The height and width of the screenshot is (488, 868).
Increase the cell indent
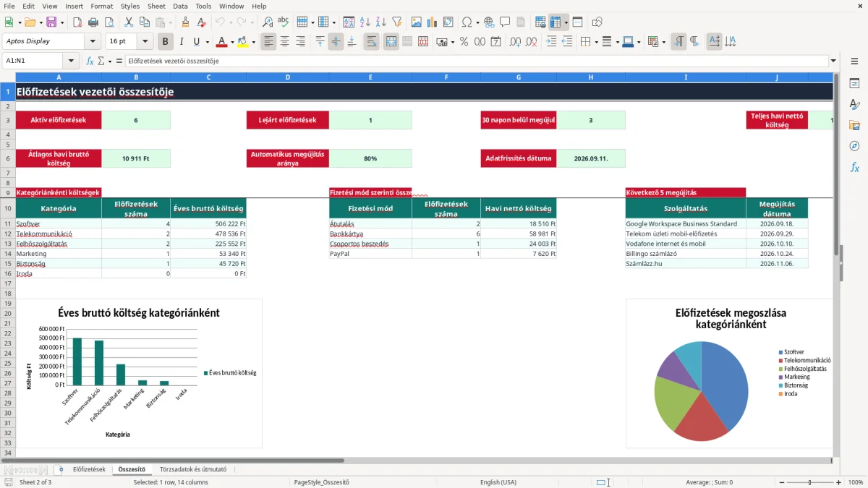(x=551, y=42)
